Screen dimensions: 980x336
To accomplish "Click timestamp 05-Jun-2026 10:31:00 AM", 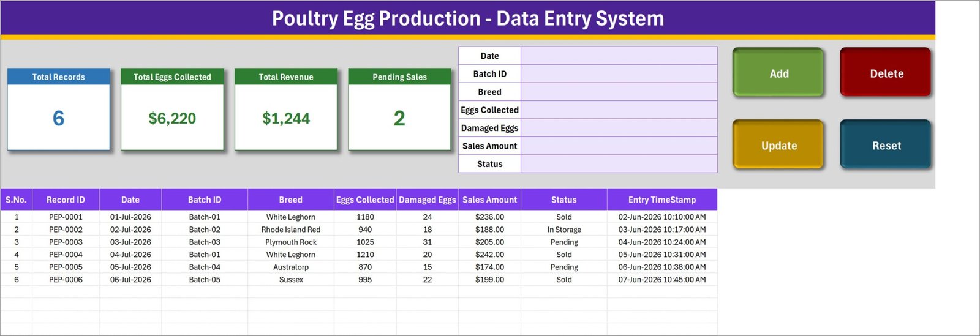I will 662,255.
